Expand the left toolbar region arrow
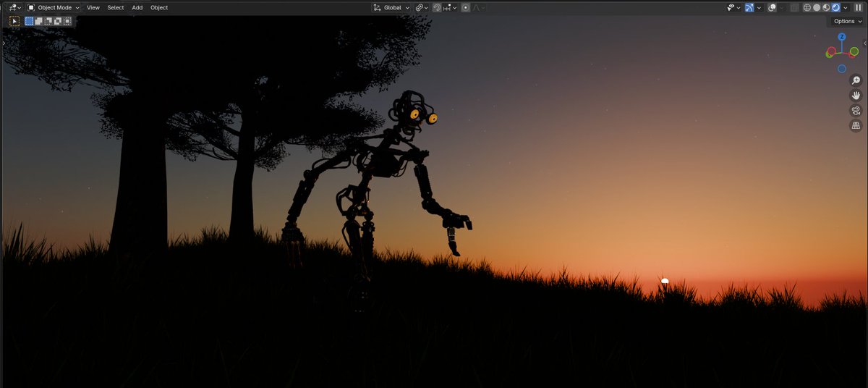The width and height of the screenshot is (868, 388). pyautogui.click(x=3, y=43)
